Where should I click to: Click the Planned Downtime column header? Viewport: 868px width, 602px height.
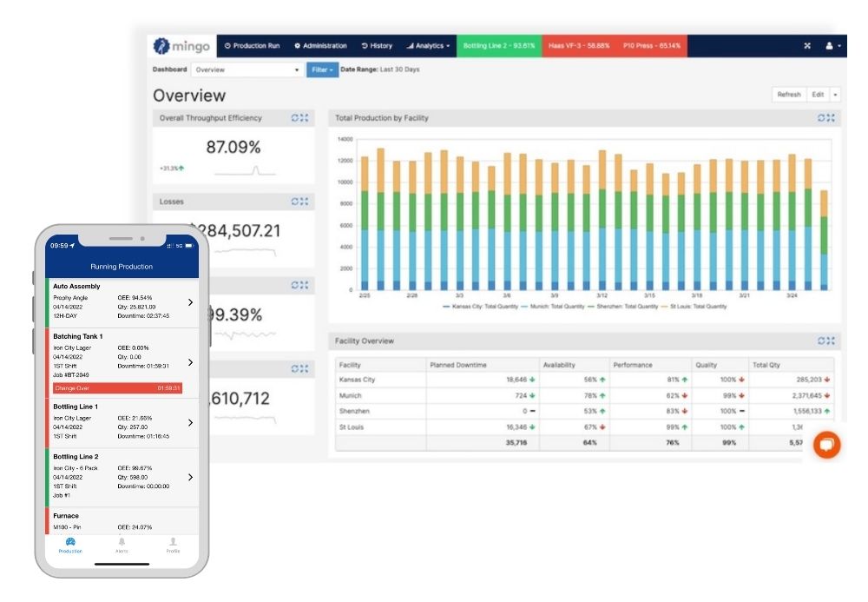click(483, 364)
